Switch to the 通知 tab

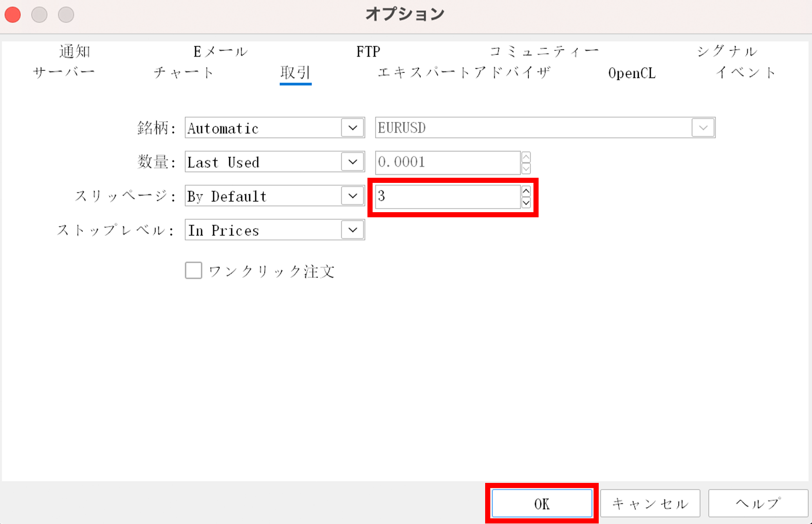pos(75,51)
